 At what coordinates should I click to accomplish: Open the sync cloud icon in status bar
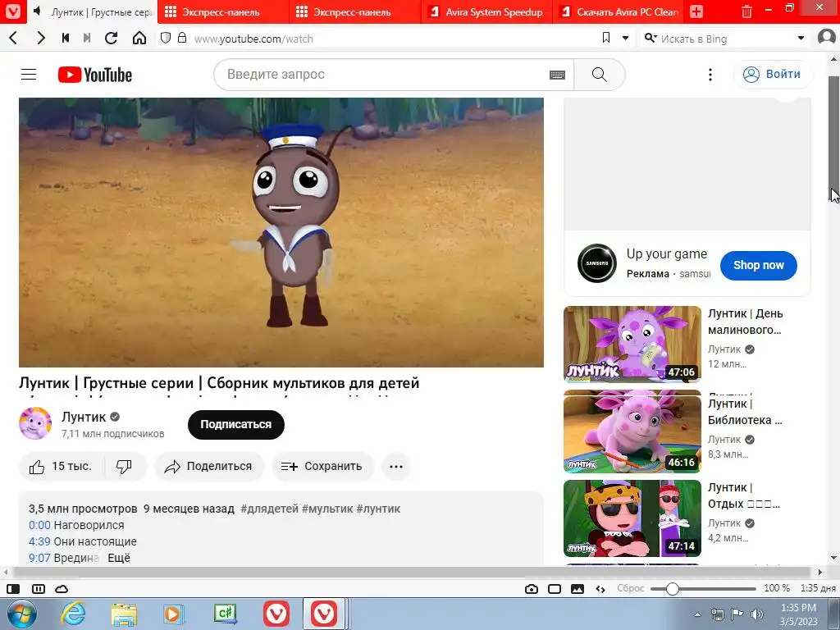[x=62, y=589]
